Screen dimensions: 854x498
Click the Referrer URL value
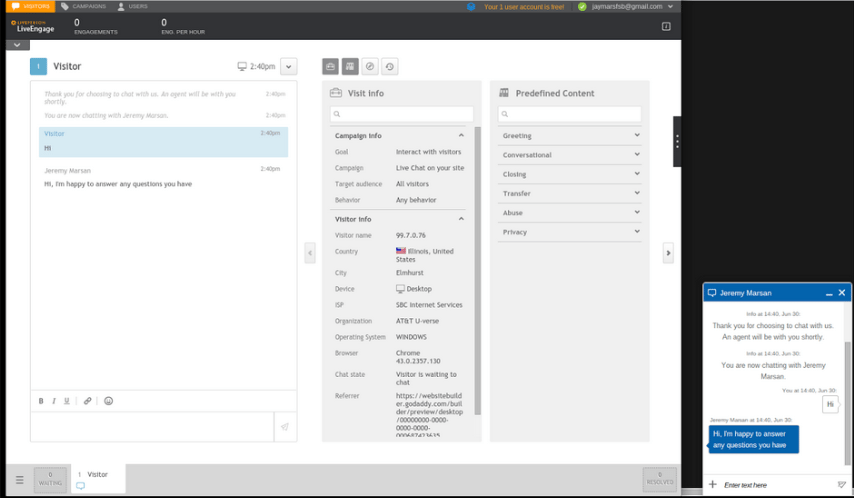point(429,415)
